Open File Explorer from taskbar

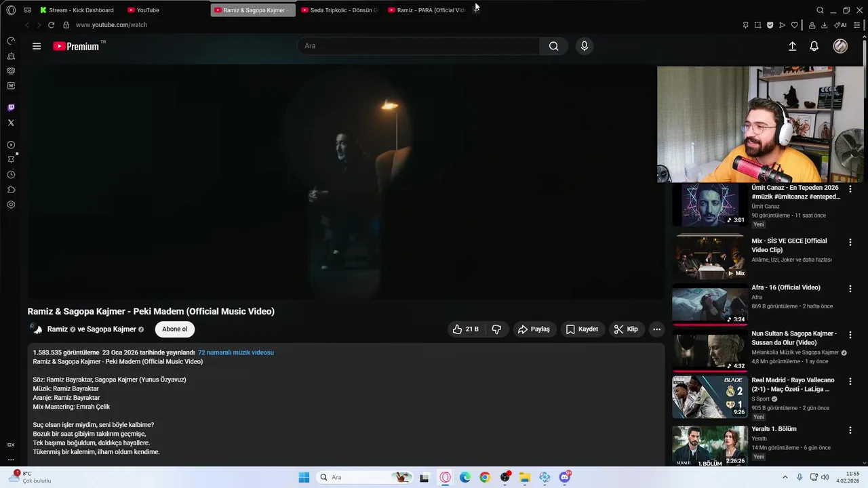pyautogui.click(x=525, y=477)
